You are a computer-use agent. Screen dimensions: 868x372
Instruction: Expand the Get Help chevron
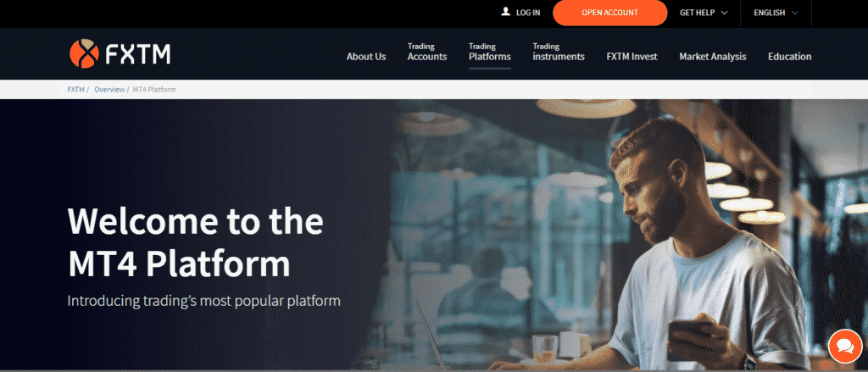(x=724, y=13)
